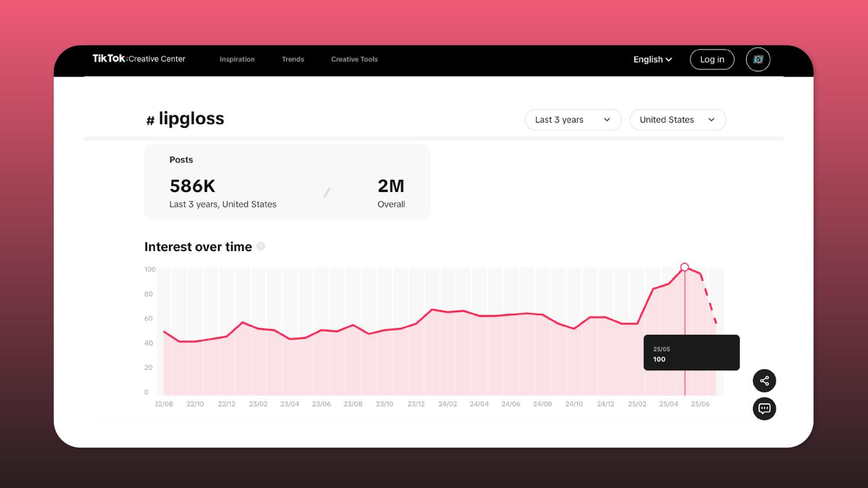
Task: Click the Interest over time help icon
Action: 261,247
